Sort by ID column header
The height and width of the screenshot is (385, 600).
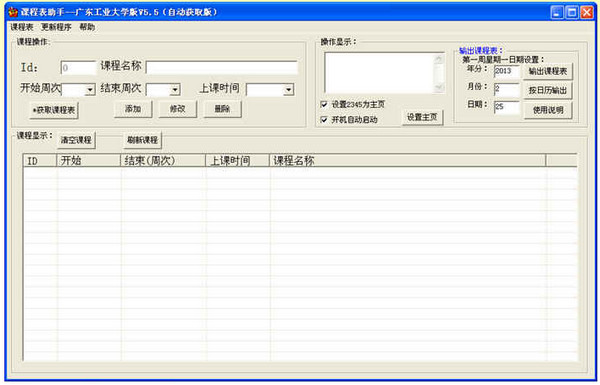click(40, 161)
